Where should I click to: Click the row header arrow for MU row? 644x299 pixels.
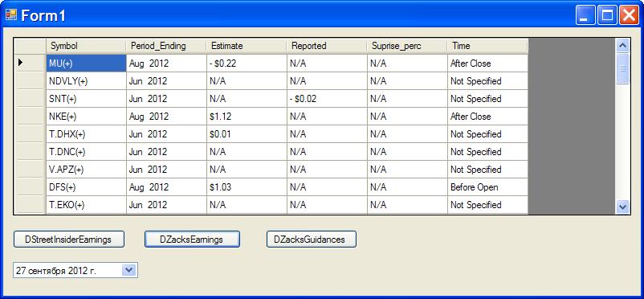coord(30,63)
